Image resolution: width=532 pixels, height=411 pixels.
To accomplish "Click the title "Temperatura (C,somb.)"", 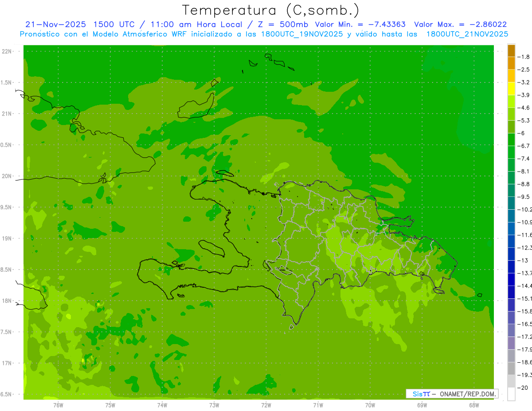I will coord(270,10).
